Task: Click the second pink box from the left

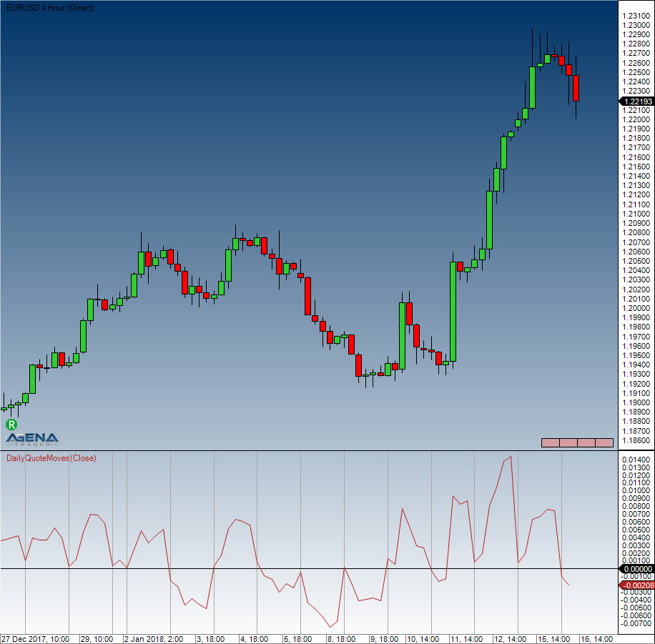Action: click(x=568, y=442)
